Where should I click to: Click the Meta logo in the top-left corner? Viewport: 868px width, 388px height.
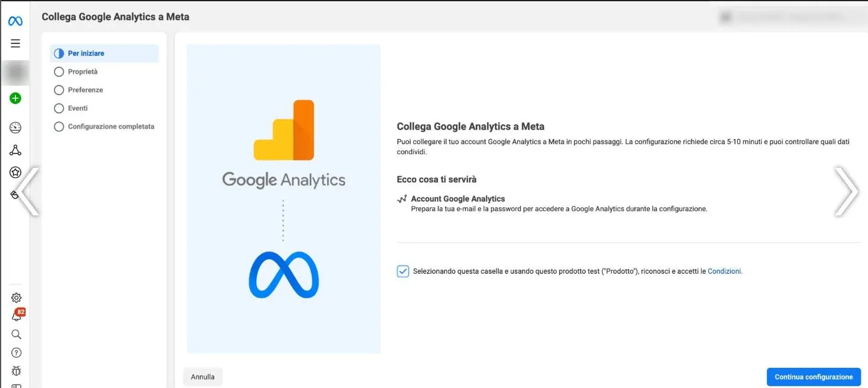[15, 20]
